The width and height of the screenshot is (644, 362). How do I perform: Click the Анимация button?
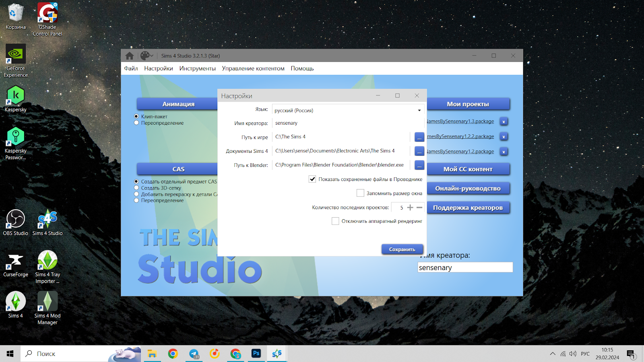click(x=178, y=104)
